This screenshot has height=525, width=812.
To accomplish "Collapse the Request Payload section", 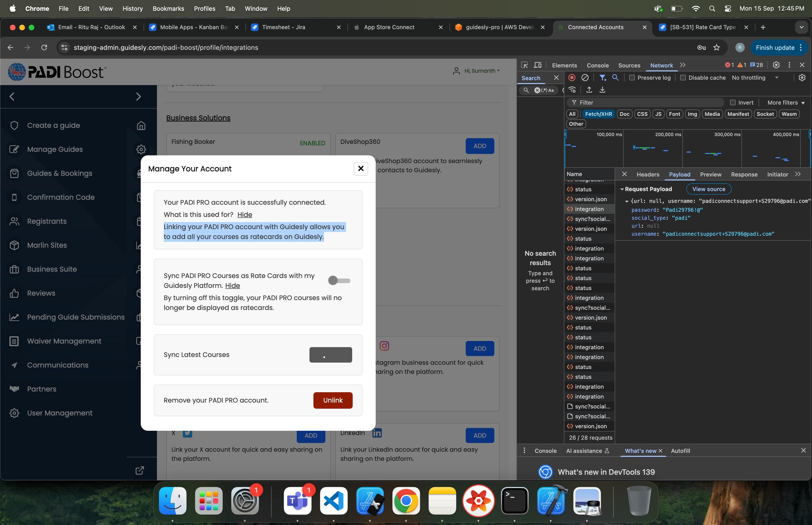I will pos(622,189).
